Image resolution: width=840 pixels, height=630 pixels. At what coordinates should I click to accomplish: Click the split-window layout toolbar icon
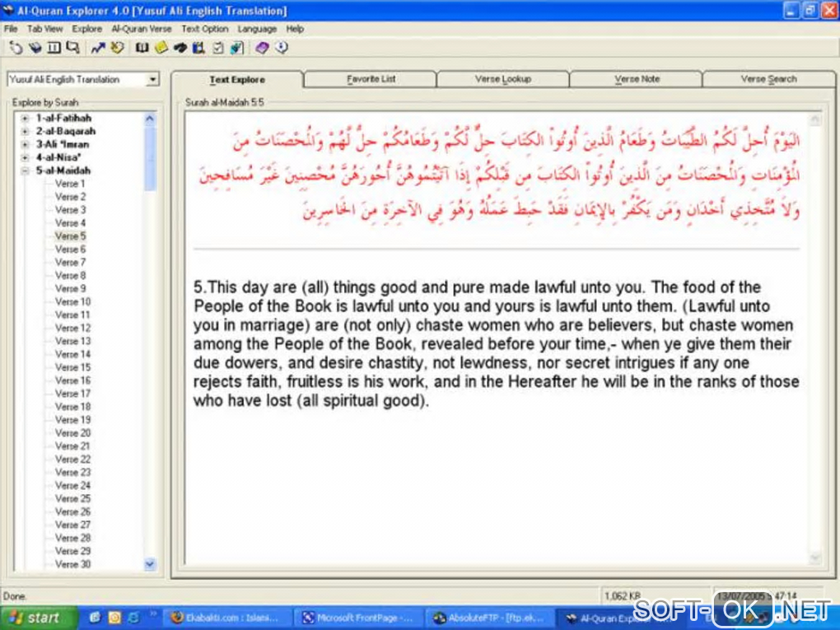tap(54, 49)
